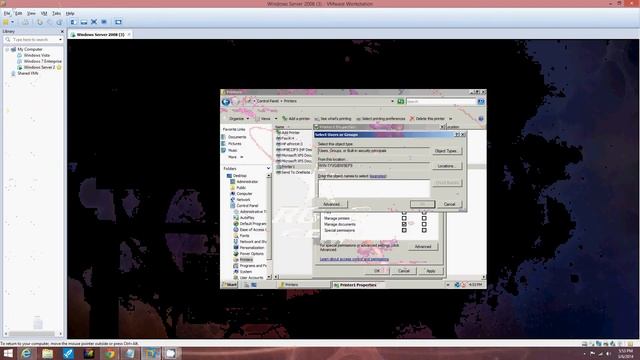Screen dimensions: 640x360
Task: Collapse the Folders pane chevron
Action: [x=268, y=169]
